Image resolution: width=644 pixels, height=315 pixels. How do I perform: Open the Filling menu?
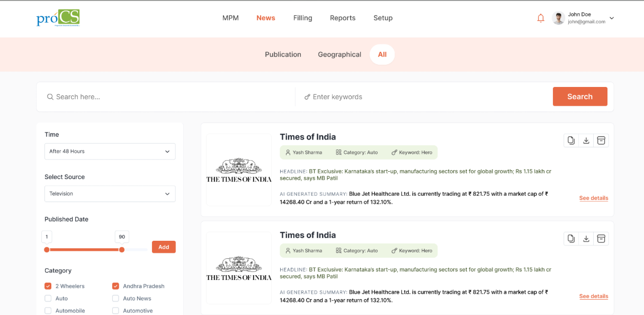pyautogui.click(x=303, y=18)
